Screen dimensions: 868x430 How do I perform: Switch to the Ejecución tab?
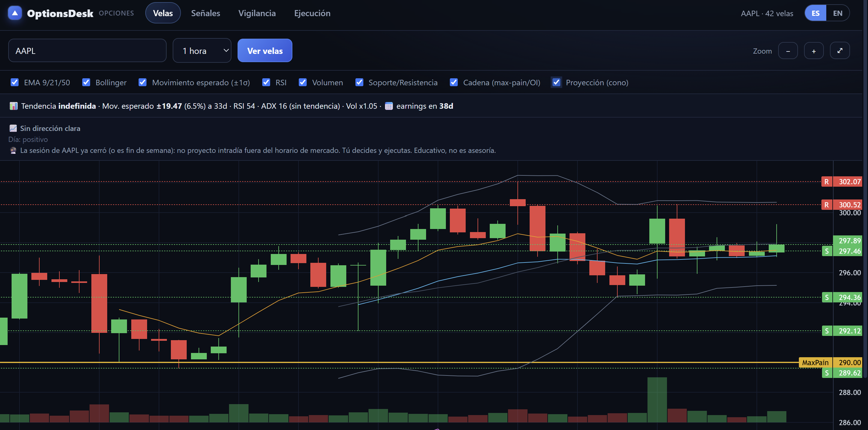pos(312,13)
